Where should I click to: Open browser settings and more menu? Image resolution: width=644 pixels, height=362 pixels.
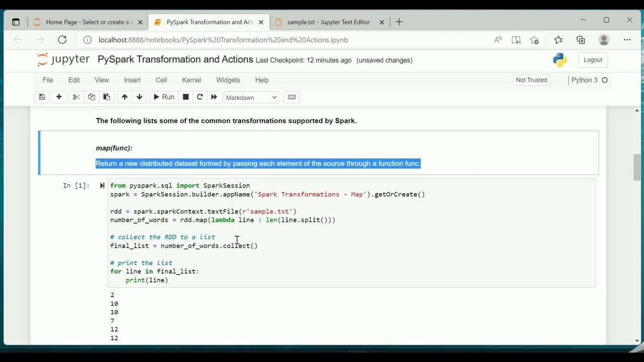point(627,40)
